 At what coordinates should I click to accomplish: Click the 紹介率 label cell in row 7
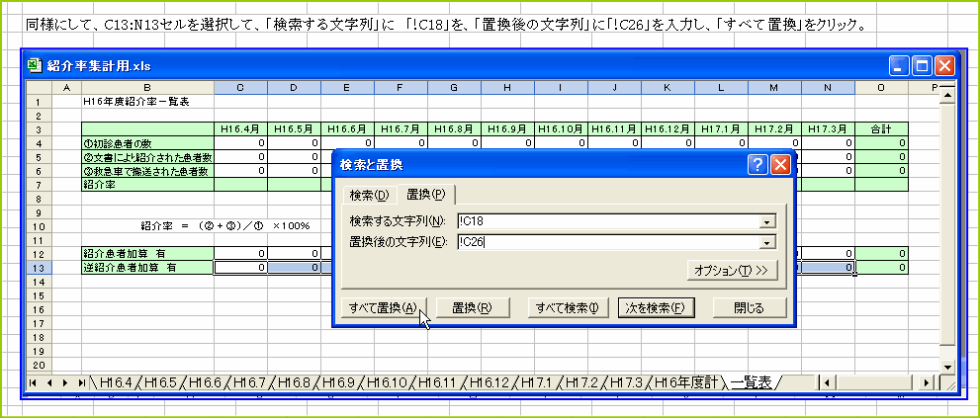coord(147,185)
